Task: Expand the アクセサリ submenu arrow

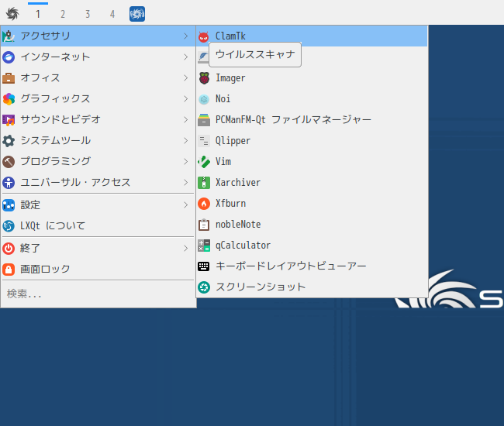Action: (x=186, y=36)
